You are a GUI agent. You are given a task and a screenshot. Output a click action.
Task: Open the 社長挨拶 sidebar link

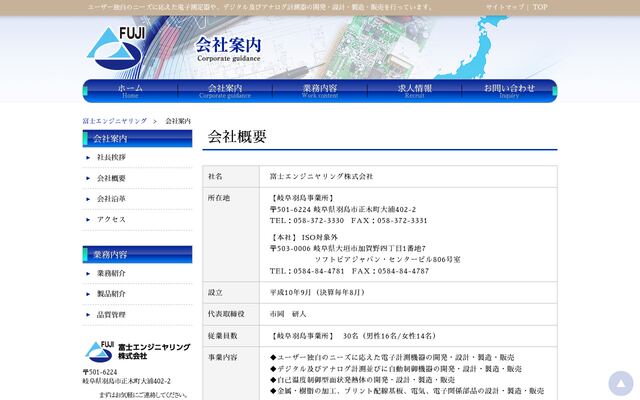tap(111, 158)
